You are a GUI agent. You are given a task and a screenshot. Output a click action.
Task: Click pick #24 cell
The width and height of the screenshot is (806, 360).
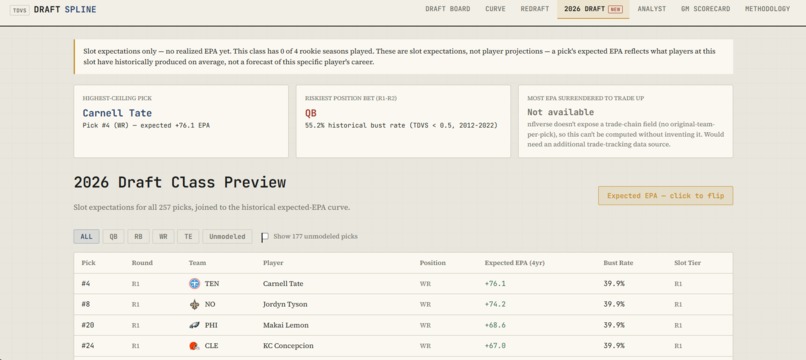click(x=87, y=346)
